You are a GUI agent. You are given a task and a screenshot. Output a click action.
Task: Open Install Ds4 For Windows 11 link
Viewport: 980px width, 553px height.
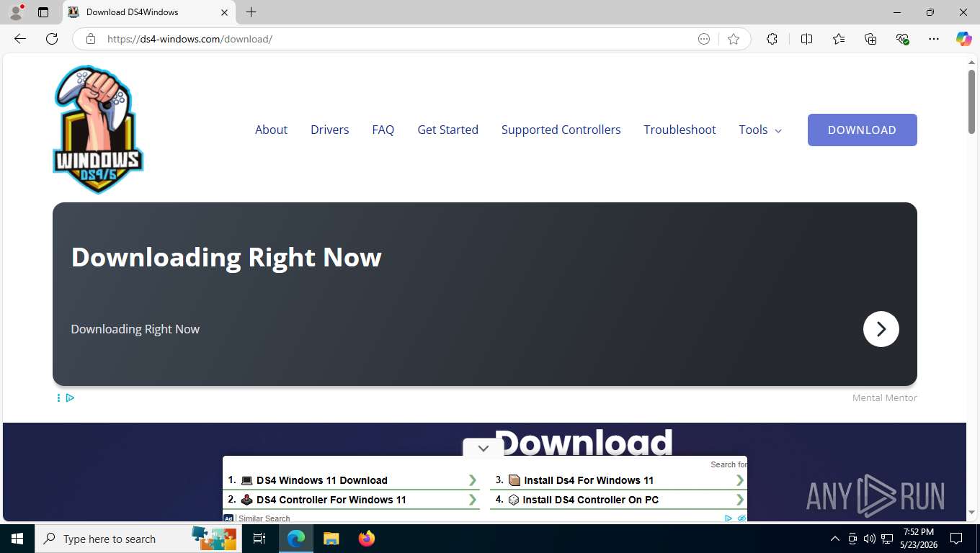click(588, 480)
